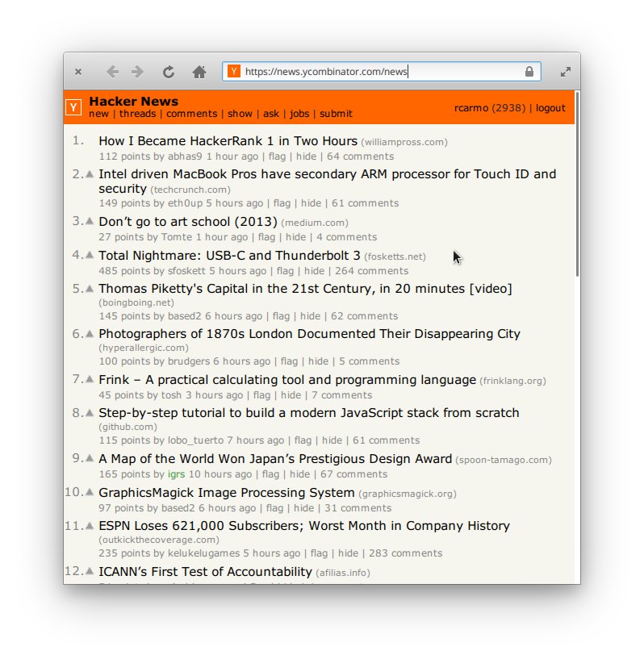Open user sfoskett profile

(x=186, y=271)
